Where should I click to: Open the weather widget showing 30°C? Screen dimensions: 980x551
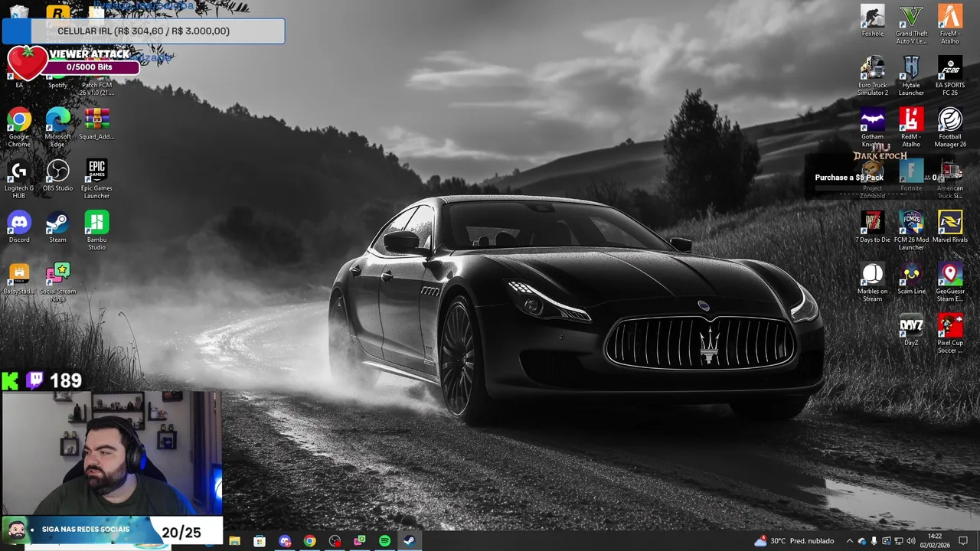point(794,541)
